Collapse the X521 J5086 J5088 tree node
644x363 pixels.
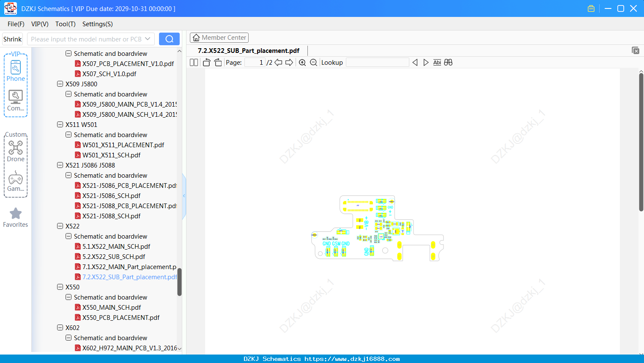coord(60,165)
